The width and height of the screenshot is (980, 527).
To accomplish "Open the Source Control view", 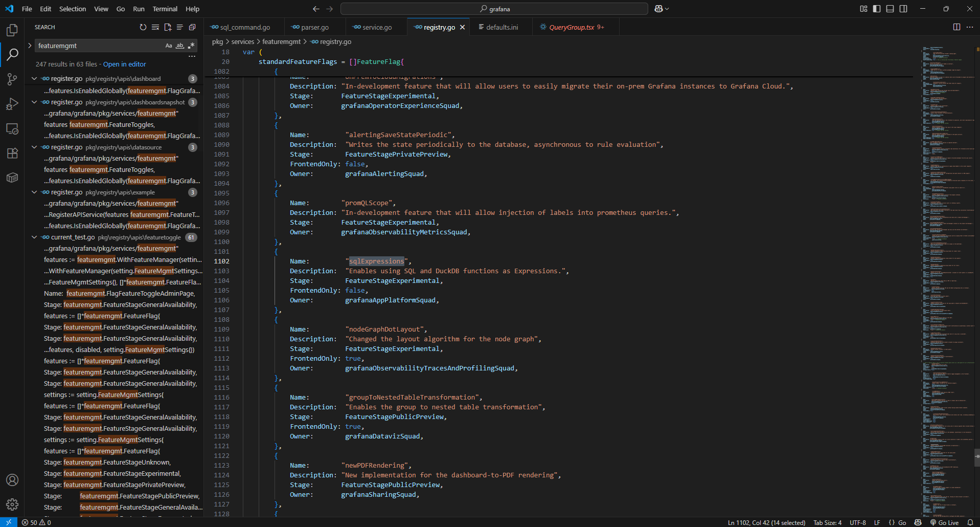I will [12, 79].
